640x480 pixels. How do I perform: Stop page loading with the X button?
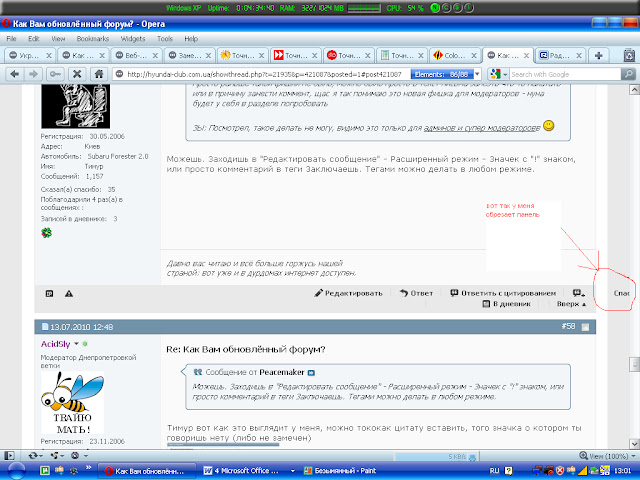click(x=77, y=74)
